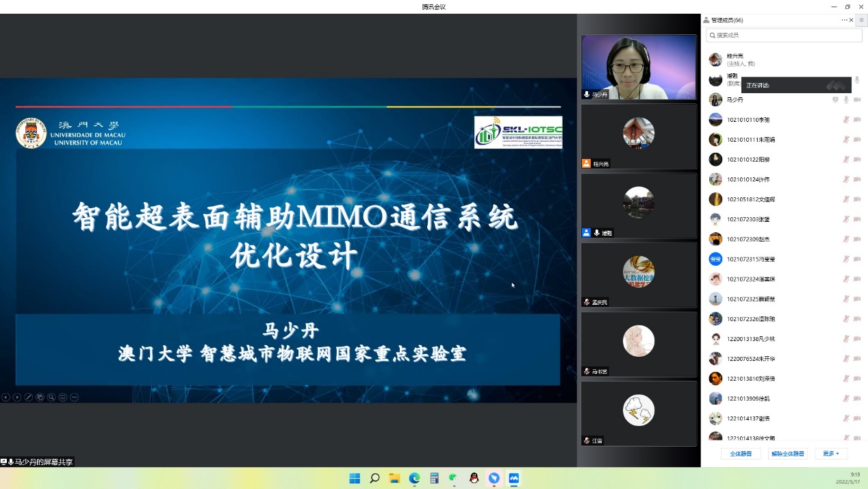
Task: Select 马少丹's video thumbnail
Action: (x=638, y=67)
